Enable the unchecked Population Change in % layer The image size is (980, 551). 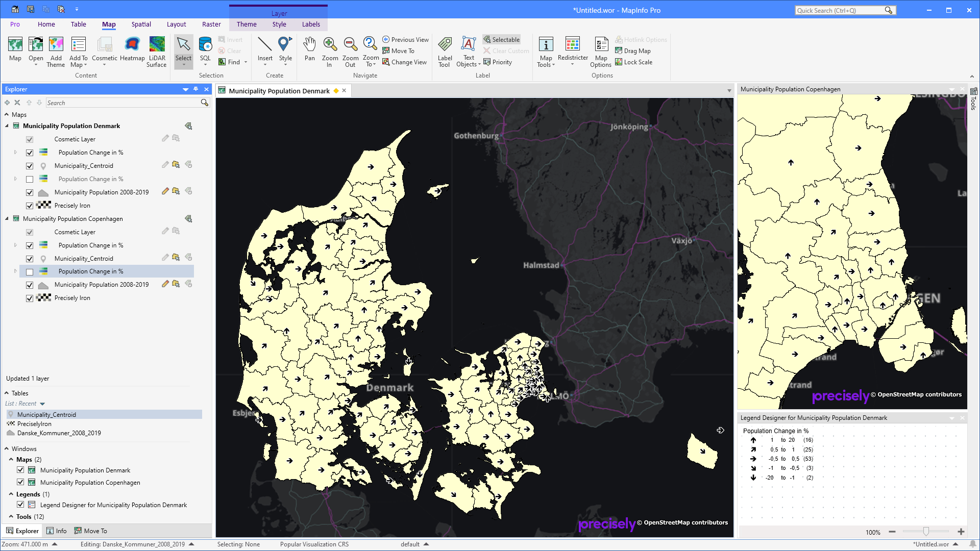click(30, 179)
